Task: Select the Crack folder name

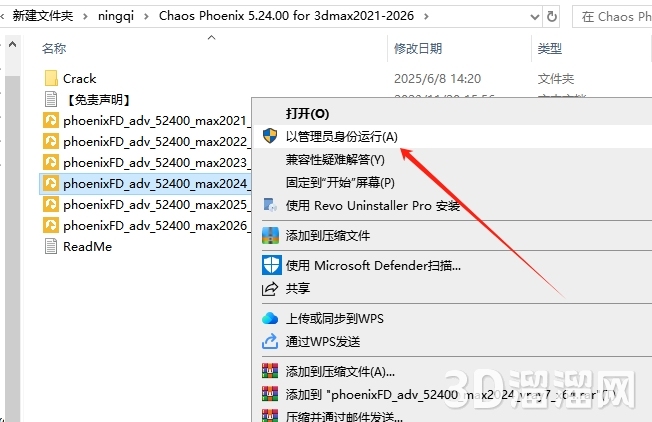Action: click(x=79, y=78)
